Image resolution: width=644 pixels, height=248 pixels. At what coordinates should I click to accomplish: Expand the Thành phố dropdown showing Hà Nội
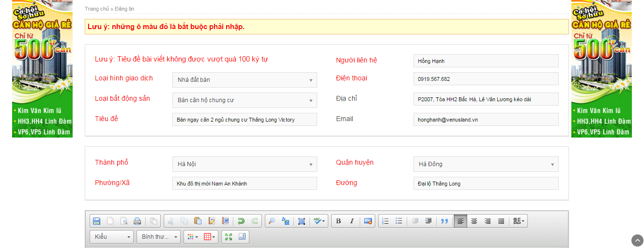245,164
